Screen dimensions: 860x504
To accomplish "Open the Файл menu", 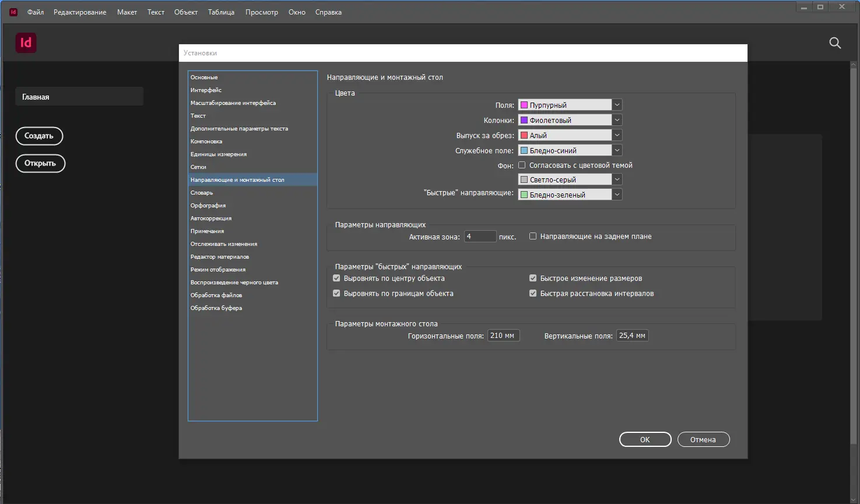I will (36, 12).
